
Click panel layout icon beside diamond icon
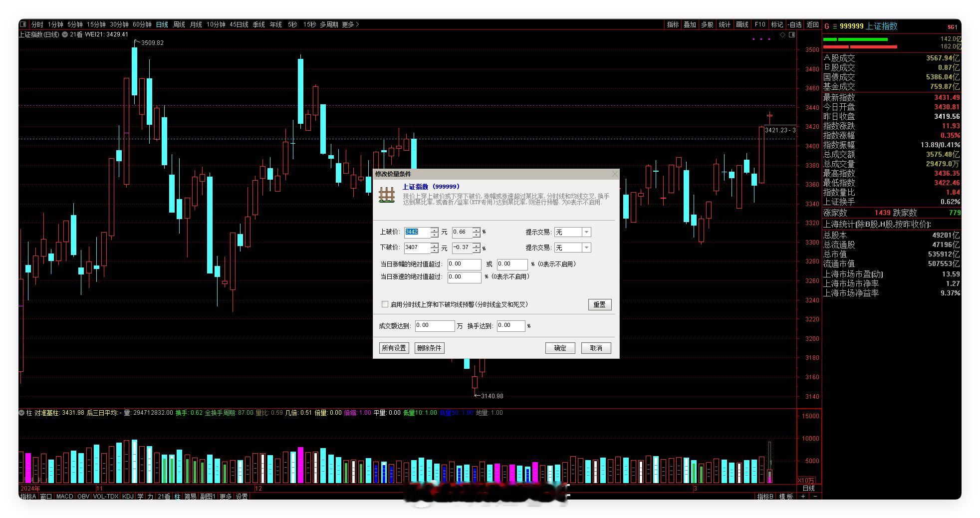coord(792,35)
